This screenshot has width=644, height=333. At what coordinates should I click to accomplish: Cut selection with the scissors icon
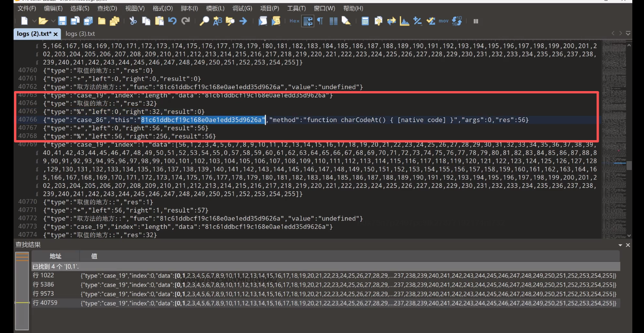point(133,21)
